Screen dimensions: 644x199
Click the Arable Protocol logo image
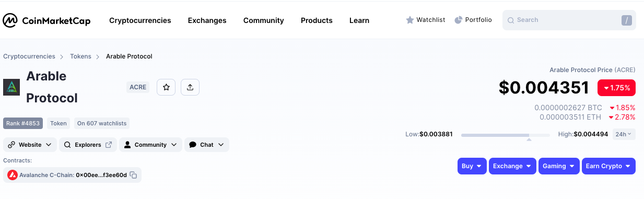tap(11, 87)
